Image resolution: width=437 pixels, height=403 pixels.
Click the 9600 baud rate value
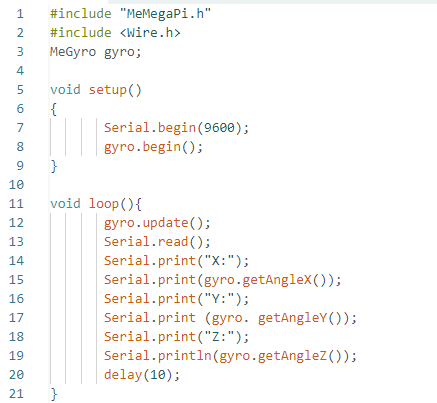219,128
